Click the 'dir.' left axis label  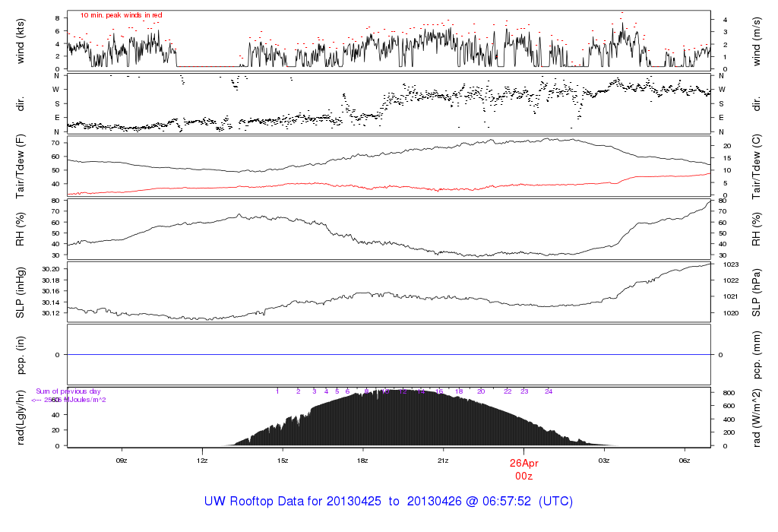click(x=21, y=103)
